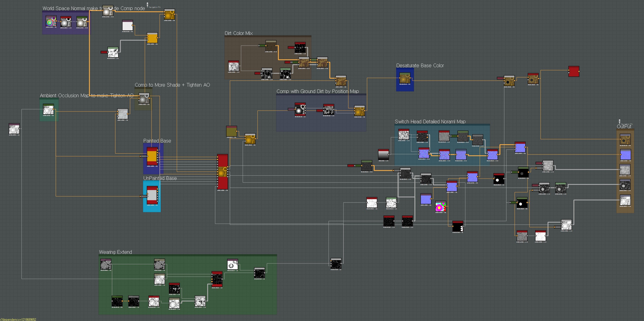
Task: Select the black-to-white gradient node
Action: coord(383,155)
